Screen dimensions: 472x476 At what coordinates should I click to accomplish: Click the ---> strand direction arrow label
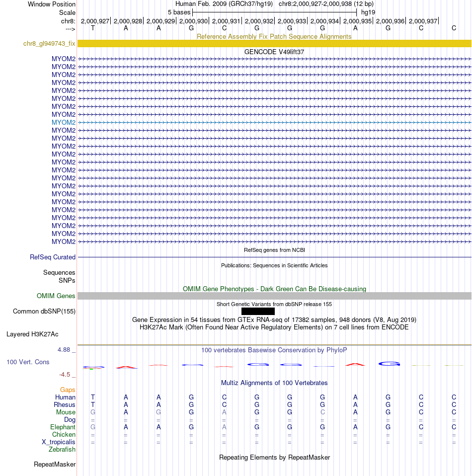click(71, 29)
